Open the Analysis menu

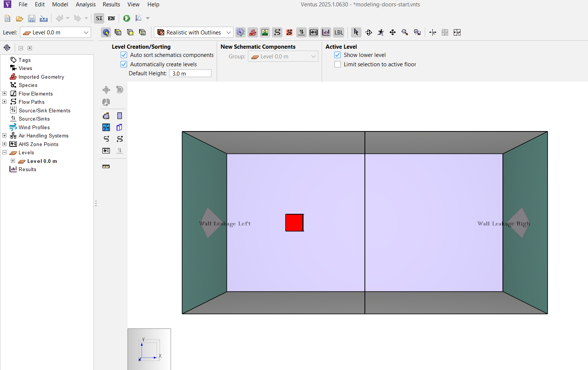[x=85, y=4]
